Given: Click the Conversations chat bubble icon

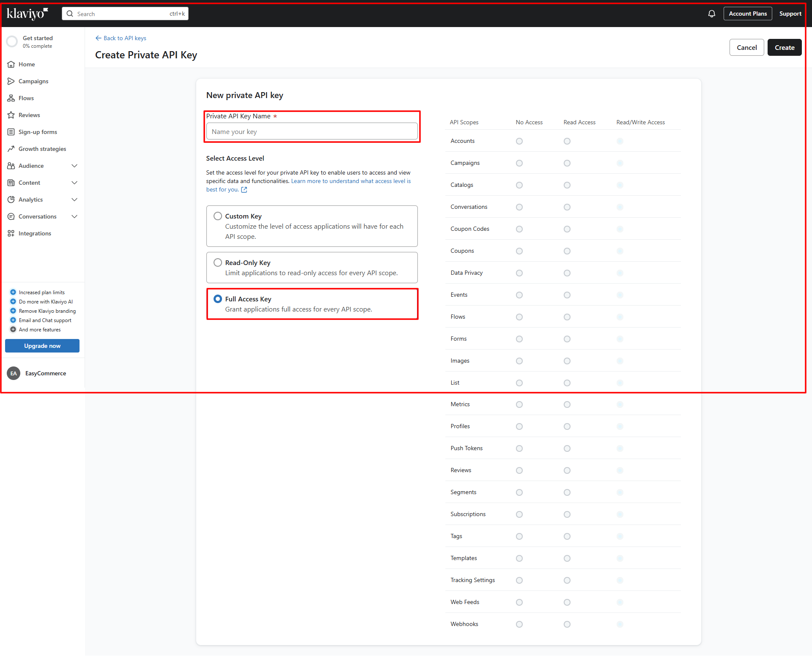Looking at the screenshot, I should coord(11,216).
